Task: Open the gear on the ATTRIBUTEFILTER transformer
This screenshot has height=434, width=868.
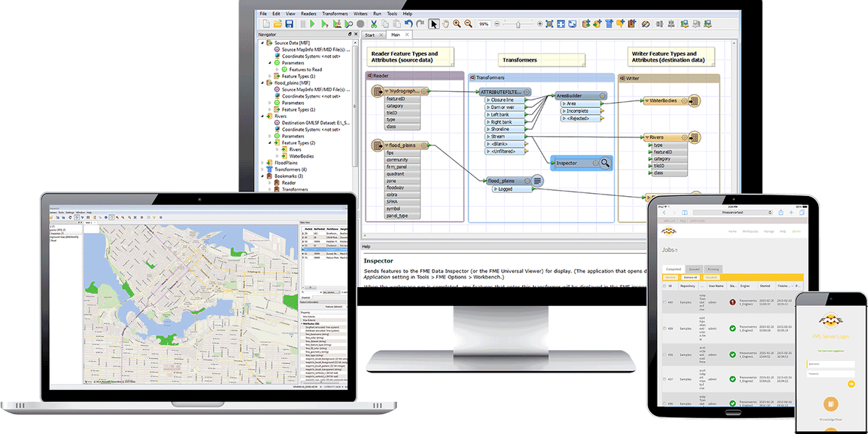Action: 527,92
